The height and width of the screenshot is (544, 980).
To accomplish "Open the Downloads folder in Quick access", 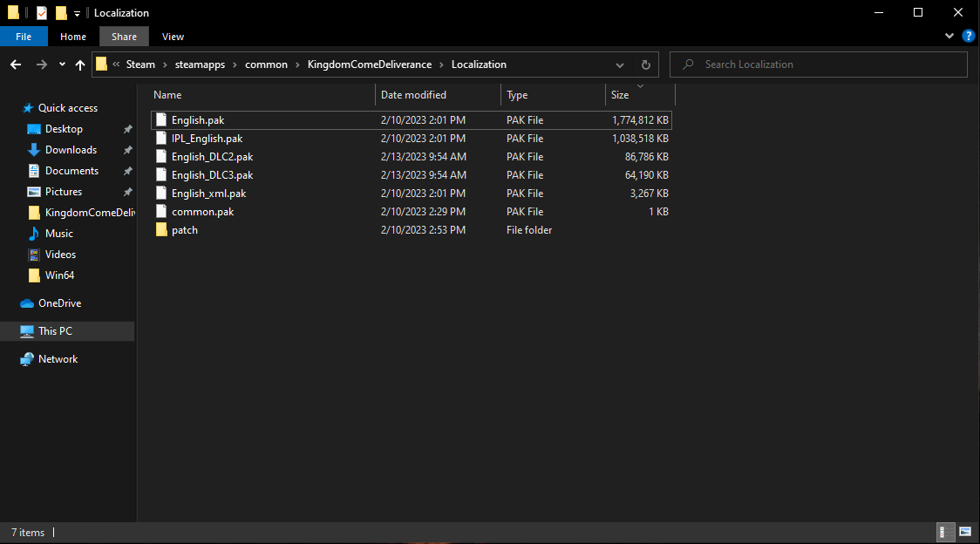I will coord(71,150).
